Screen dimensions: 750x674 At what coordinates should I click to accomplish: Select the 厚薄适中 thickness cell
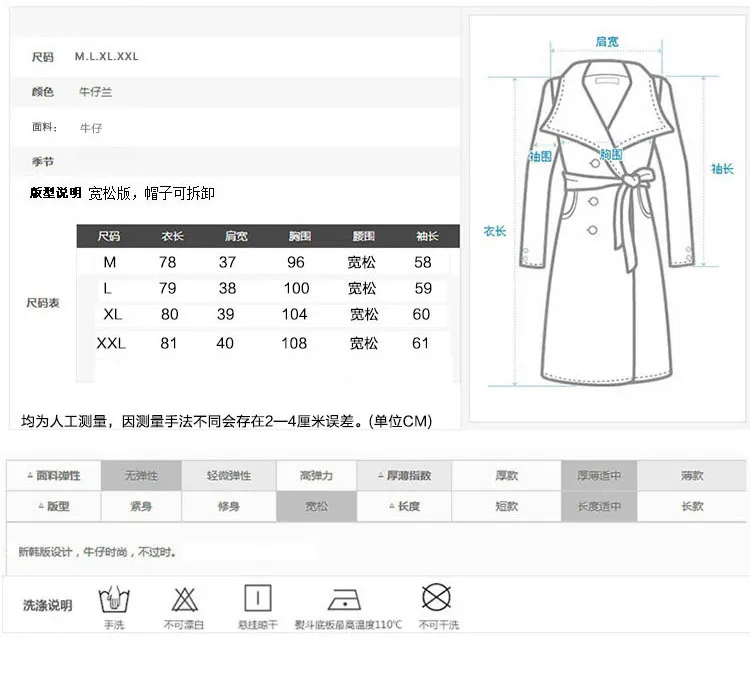(599, 475)
